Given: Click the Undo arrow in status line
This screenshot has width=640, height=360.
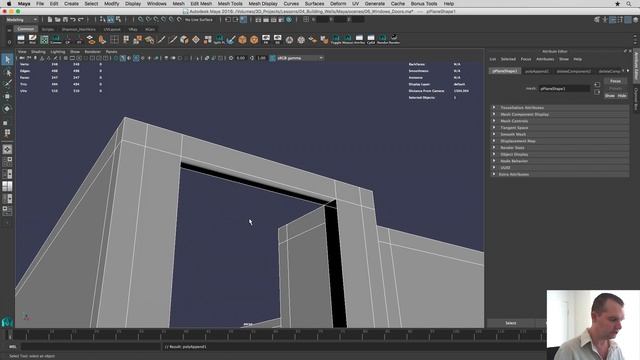Looking at the screenshot, I should click(x=73, y=20).
